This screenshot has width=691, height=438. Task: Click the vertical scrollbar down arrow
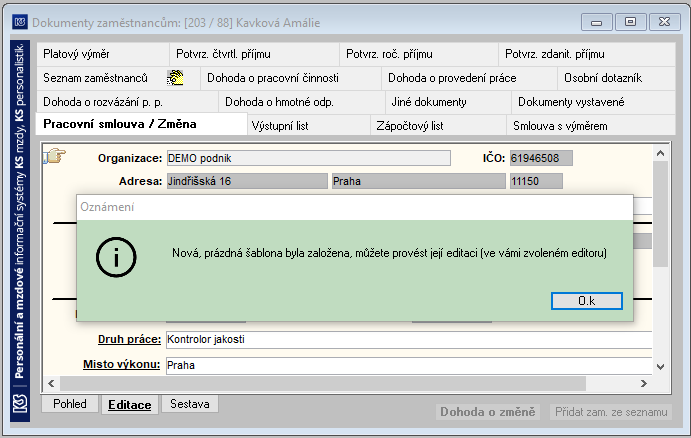(x=660, y=367)
